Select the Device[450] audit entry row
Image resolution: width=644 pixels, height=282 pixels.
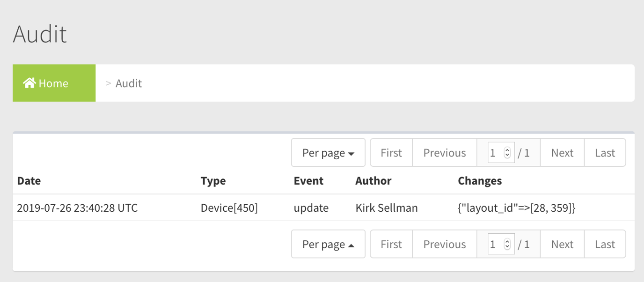(229, 208)
